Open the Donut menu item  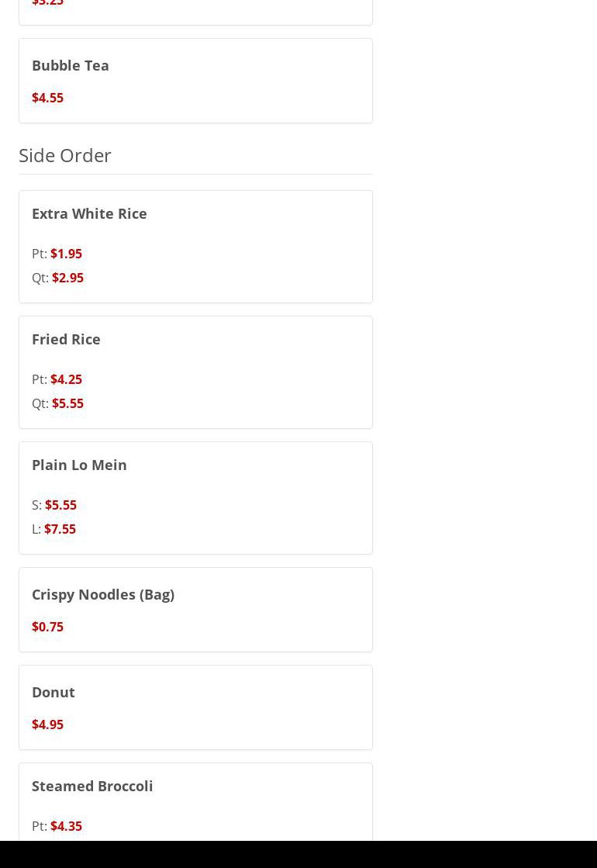(x=53, y=692)
